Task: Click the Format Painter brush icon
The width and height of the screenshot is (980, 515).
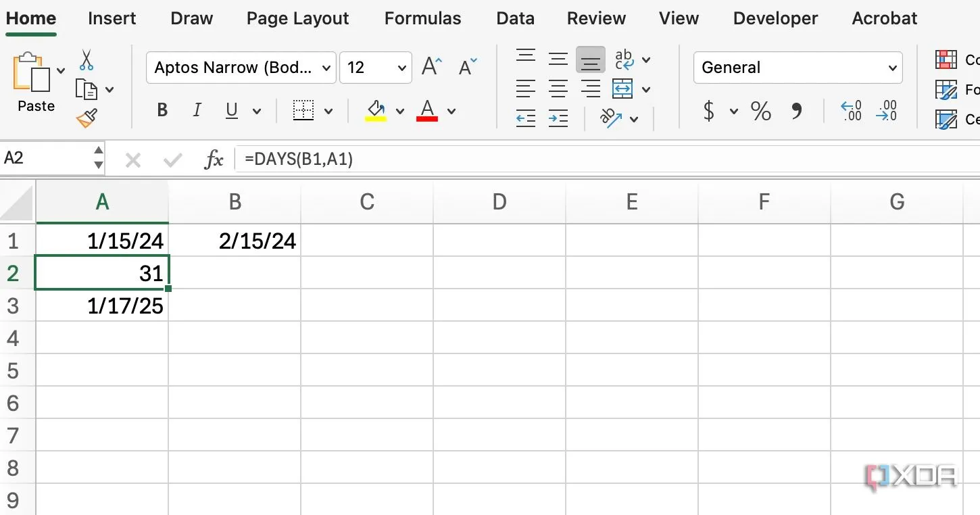Action: click(87, 118)
